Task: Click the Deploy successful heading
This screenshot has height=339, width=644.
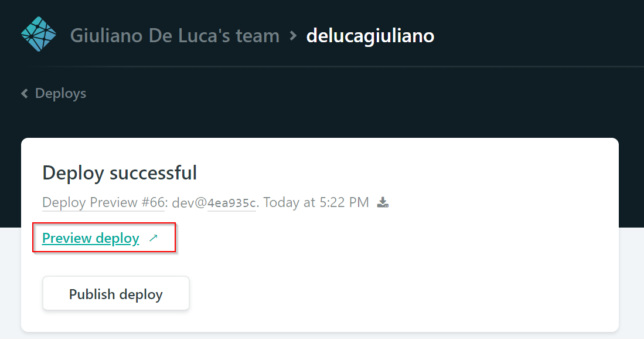Action: (x=120, y=172)
